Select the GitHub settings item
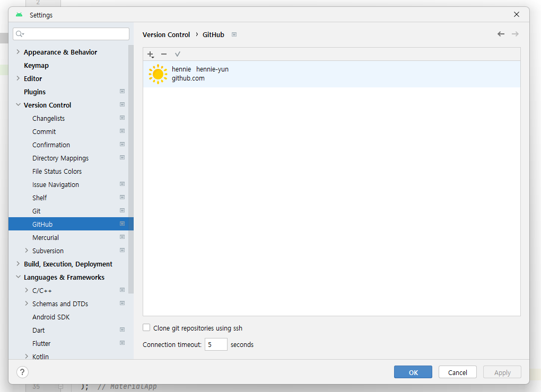The width and height of the screenshot is (541, 392). [x=71, y=224]
